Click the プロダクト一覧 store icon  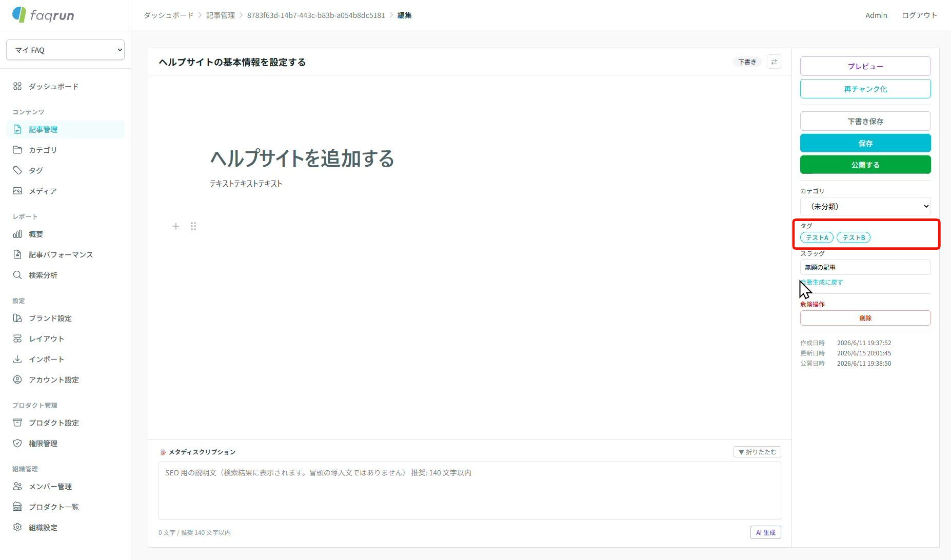pyautogui.click(x=17, y=507)
